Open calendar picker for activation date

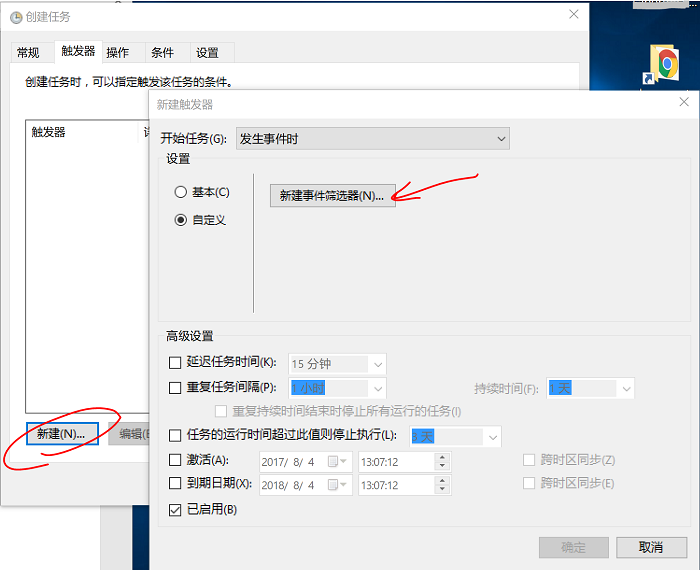point(343,461)
